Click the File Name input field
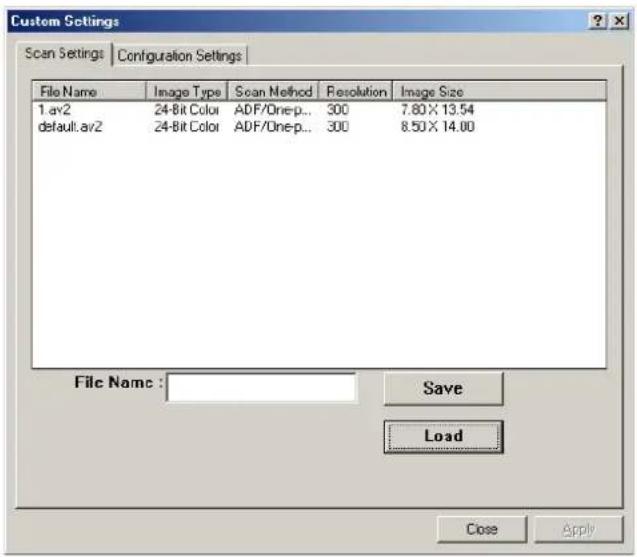 click(x=262, y=388)
